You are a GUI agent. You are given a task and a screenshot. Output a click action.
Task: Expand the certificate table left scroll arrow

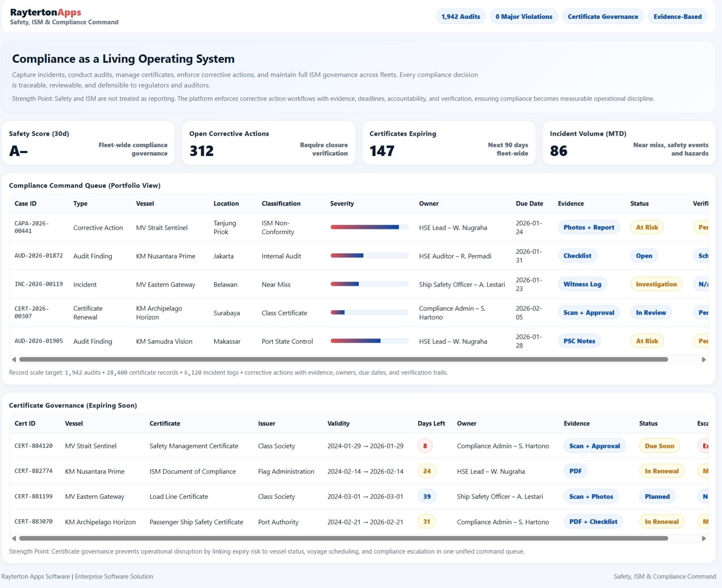point(14,539)
